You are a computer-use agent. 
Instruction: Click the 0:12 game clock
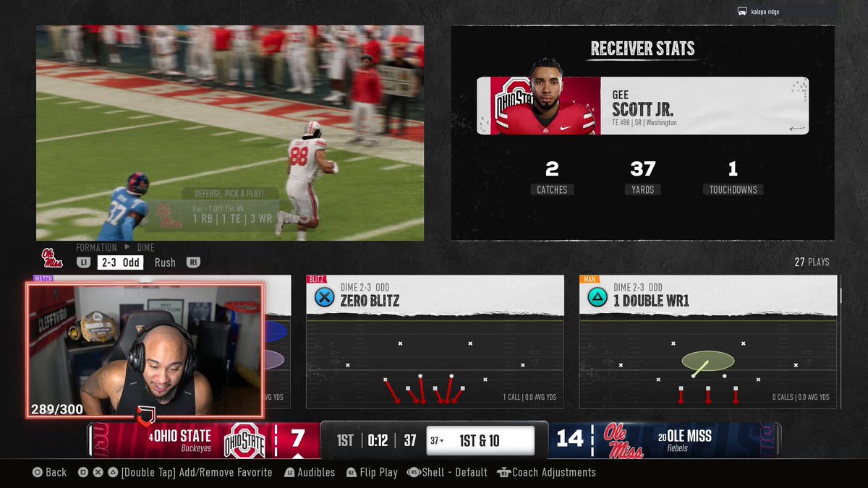378,440
